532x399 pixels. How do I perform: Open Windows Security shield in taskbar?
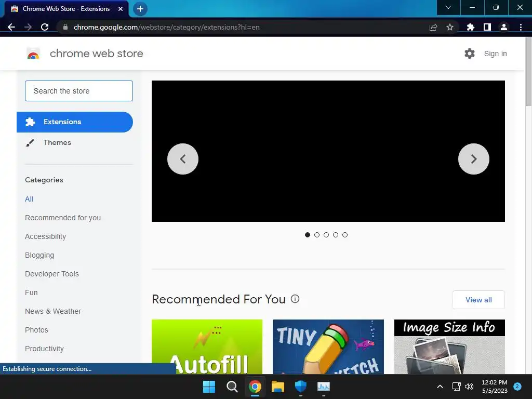(x=301, y=387)
